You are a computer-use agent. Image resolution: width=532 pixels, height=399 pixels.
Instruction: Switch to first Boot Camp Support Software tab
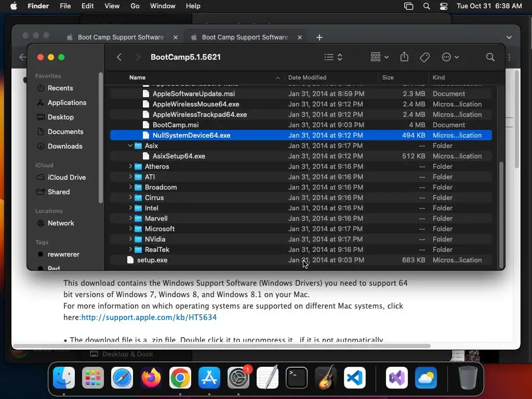(121, 37)
